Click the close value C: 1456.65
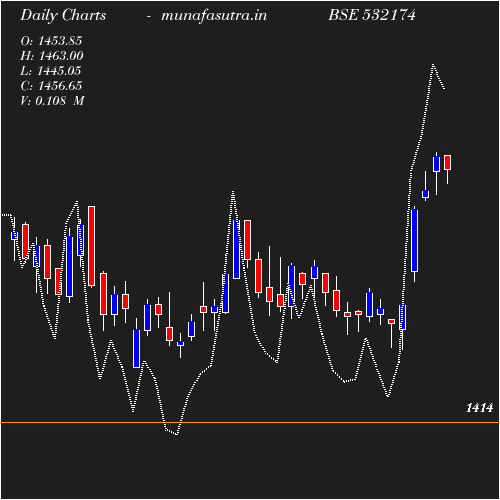Screen dimensions: 500x500 (x=51, y=86)
